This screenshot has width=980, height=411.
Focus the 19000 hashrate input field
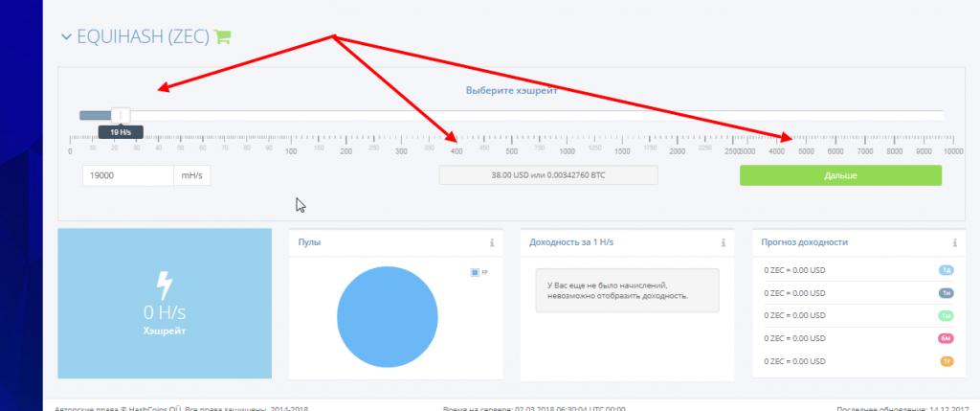coord(128,175)
